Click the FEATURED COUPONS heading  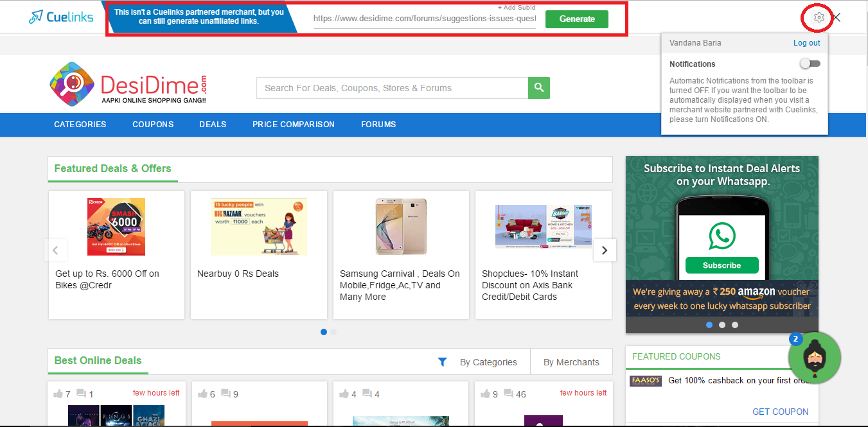point(677,356)
